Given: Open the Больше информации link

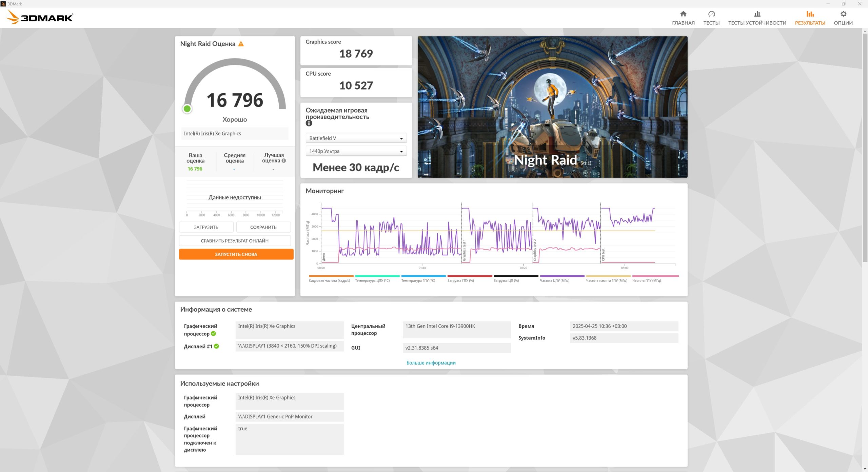Looking at the screenshot, I should [431, 363].
